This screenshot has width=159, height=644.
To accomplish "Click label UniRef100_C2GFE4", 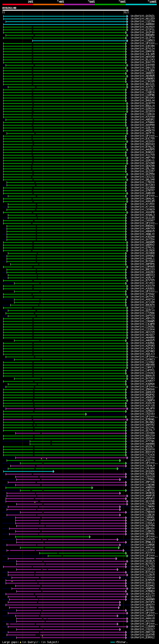I will click(142, 569).
